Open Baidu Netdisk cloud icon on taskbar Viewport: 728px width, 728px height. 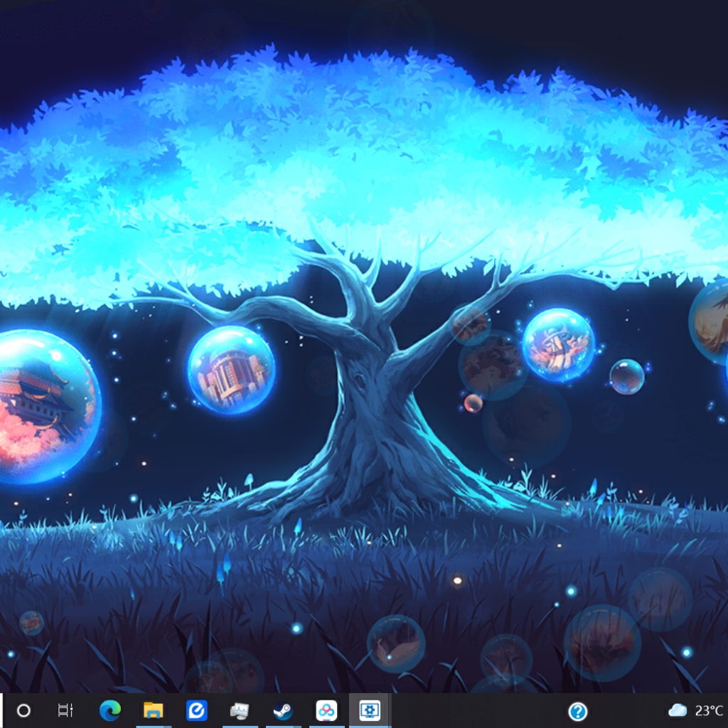click(x=326, y=710)
